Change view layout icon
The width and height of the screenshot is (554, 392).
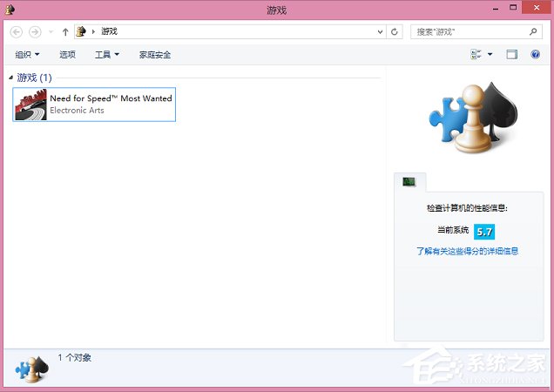pos(476,54)
